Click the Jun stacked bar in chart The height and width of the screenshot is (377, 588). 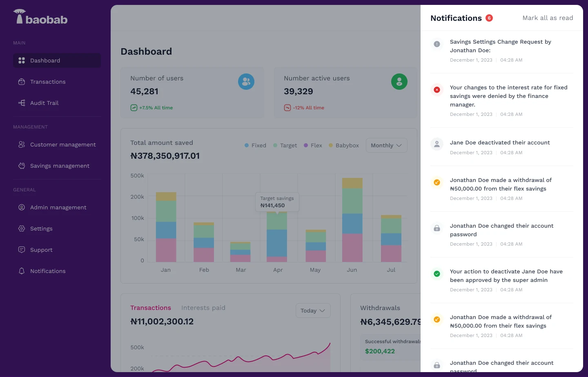pyautogui.click(x=352, y=220)
